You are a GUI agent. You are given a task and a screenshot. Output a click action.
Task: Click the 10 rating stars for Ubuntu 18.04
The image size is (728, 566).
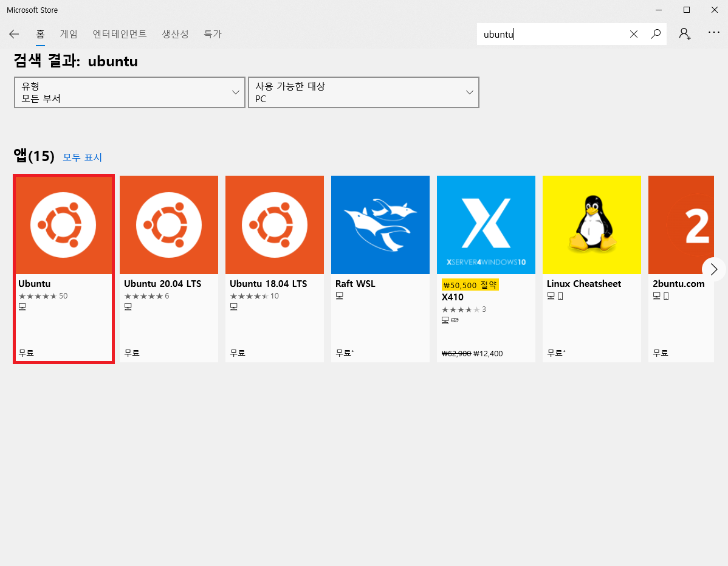254,296
